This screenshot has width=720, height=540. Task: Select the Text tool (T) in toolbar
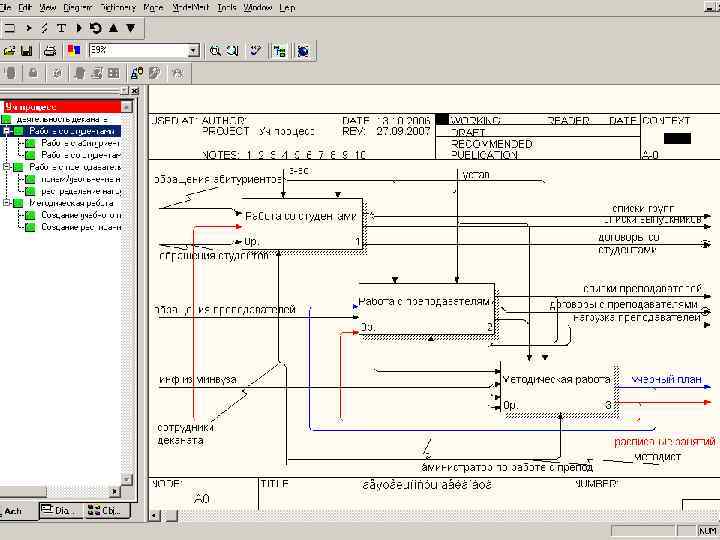tap(62, 28)
